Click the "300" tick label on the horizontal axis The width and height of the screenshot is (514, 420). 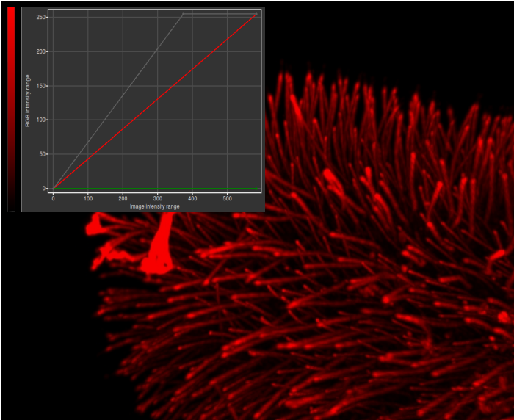[x=158, y=198]
